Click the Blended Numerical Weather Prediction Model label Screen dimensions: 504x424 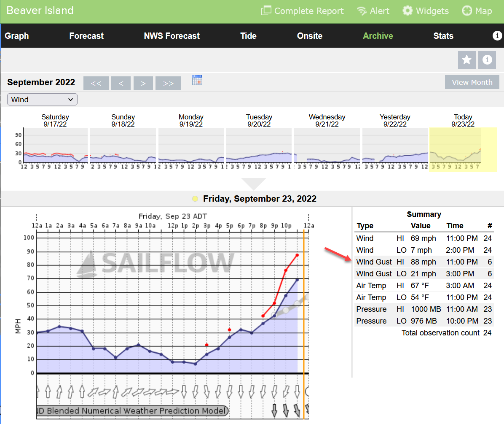(x=132, y=411)
